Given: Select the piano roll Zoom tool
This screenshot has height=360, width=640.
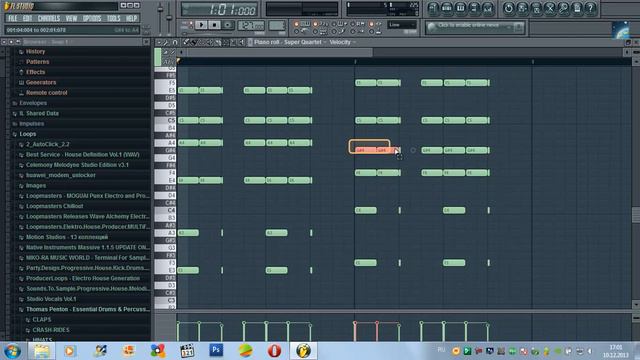Looking at the screenshot, I should pyautogui.click(x=233, y=42).
